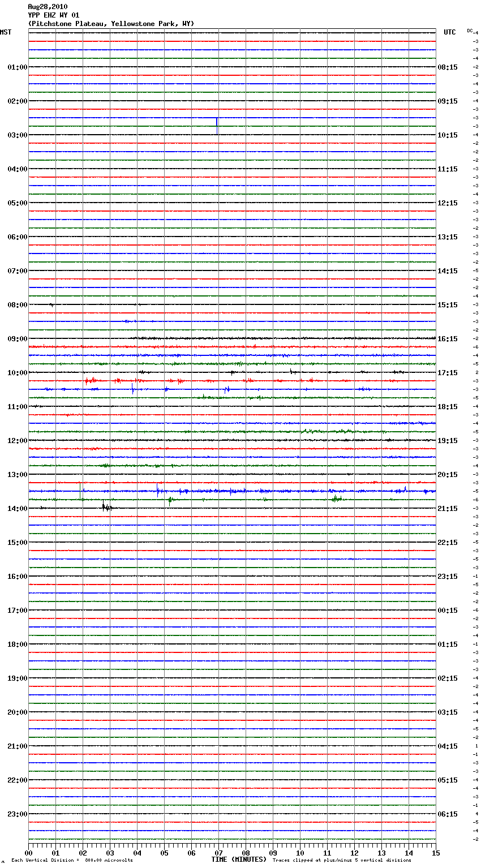Click minute tick 07 on the bottom axis

218,852
